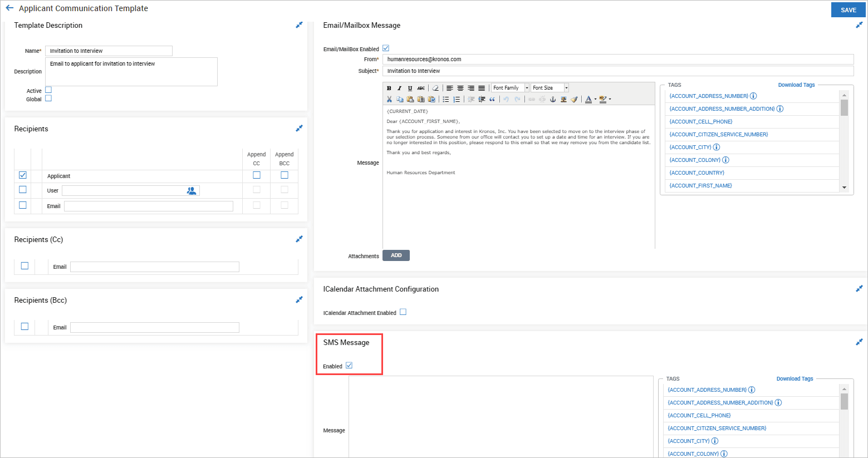868x458 pixels.
Task: Insert a bulleted list
Action: pyautogui.click(x=446, y=99)
